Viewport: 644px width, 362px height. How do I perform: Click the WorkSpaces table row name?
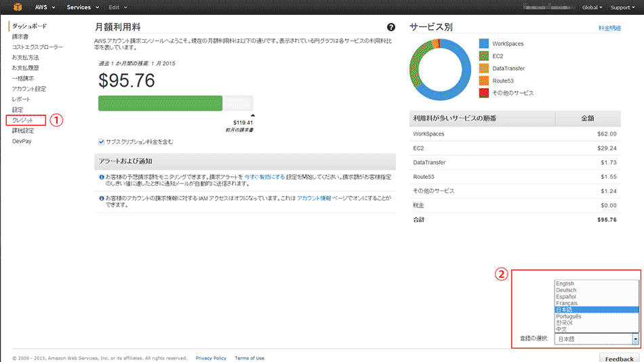429,134
